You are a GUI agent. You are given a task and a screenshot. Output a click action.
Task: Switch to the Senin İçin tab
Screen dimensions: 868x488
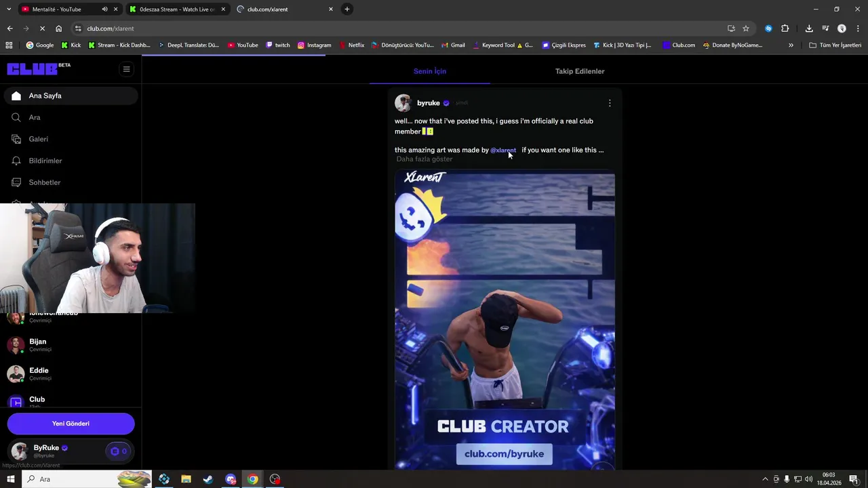tap(430, 71)
